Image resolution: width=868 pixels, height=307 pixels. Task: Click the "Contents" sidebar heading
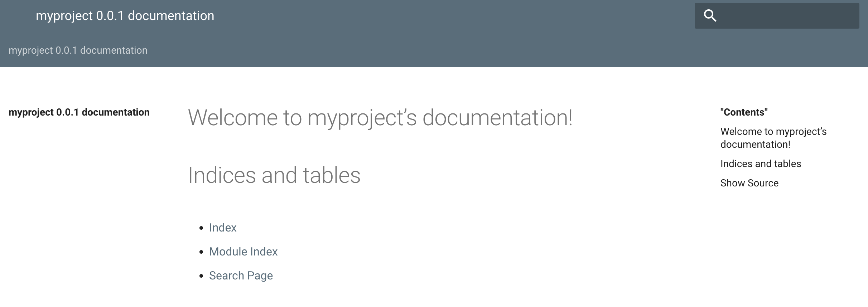pos(744,112)
